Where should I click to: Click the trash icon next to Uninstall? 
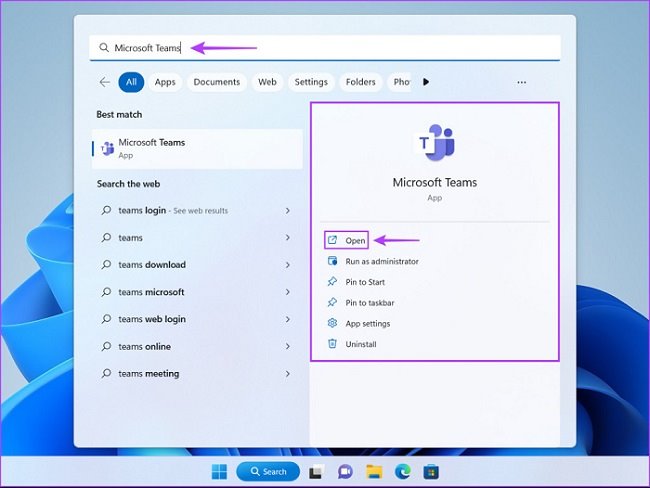click(332, 344)
